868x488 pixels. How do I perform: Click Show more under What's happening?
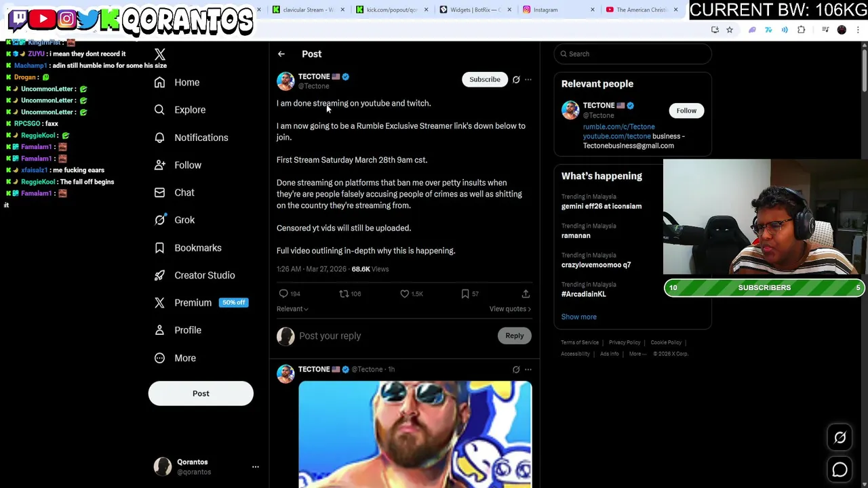pos(579,317)
